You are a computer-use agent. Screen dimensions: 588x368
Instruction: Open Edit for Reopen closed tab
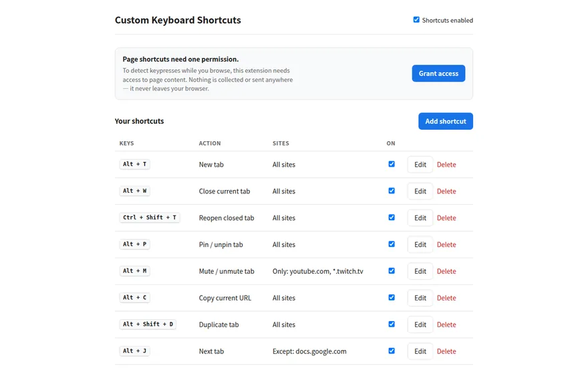coord(420,218)
